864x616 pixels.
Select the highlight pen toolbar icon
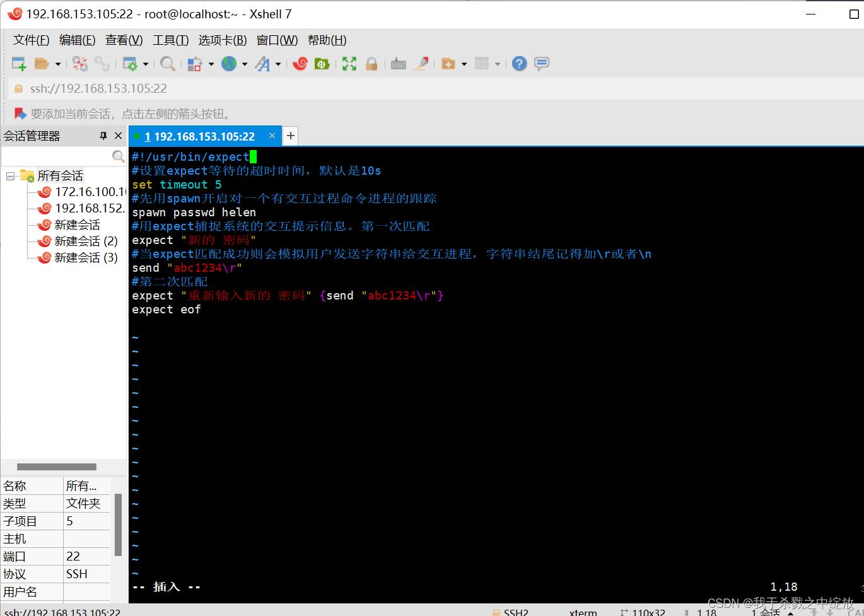(421, 63)
